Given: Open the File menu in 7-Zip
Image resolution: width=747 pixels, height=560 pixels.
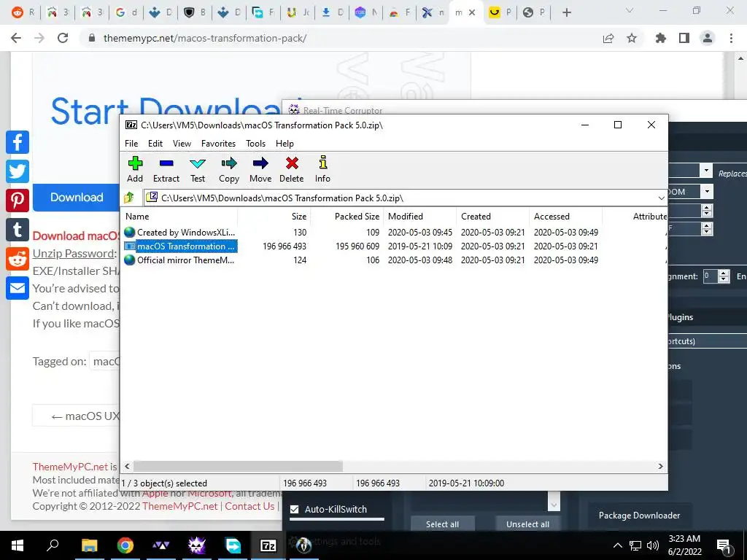Looking at the screenshot, I should 131,144.
